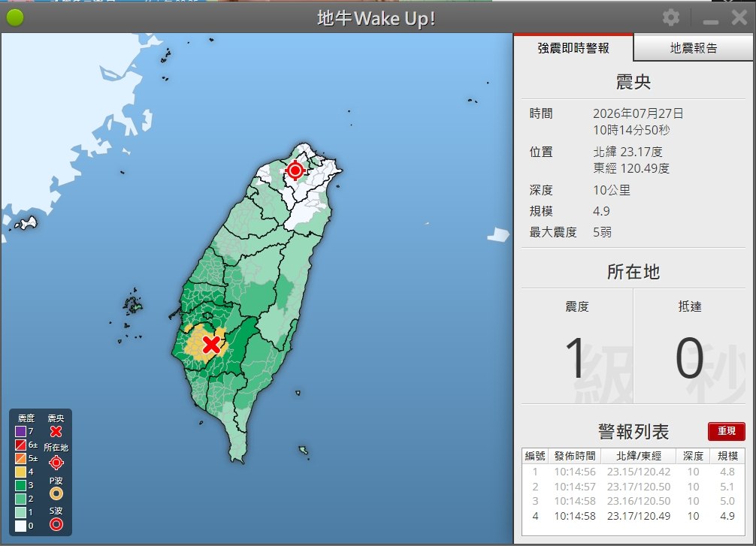Screen dimensions: 756x546
Task: Click the dark green intensity 3 legend swatch
Action: 20,485
